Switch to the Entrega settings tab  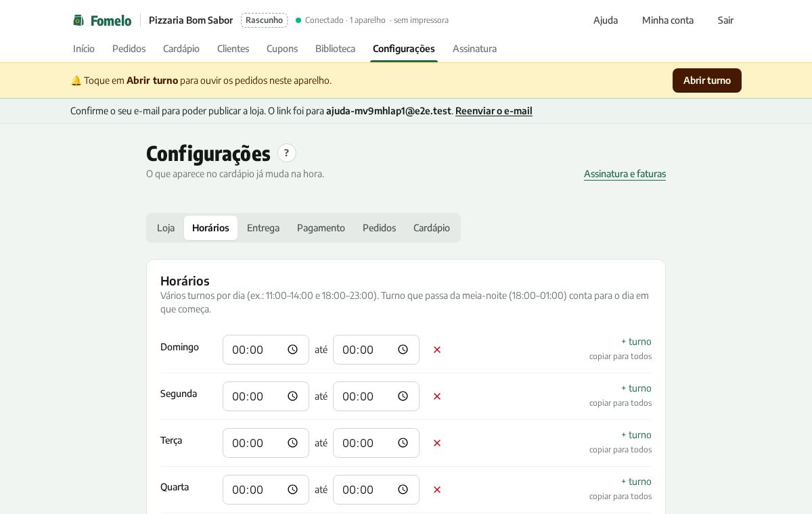(x=263, y=228)
